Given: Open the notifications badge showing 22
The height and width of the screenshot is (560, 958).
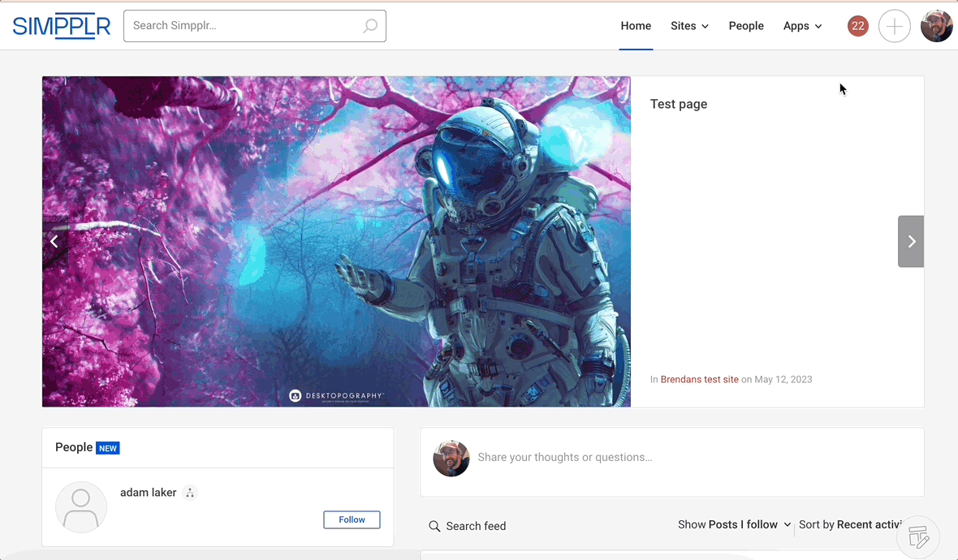Looking at the screenshot, I should click(x=857, y=26).
